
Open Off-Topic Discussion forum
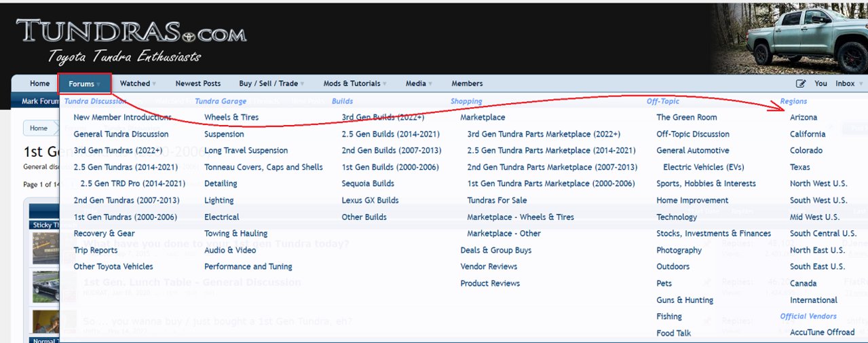[x=693, y=134]
